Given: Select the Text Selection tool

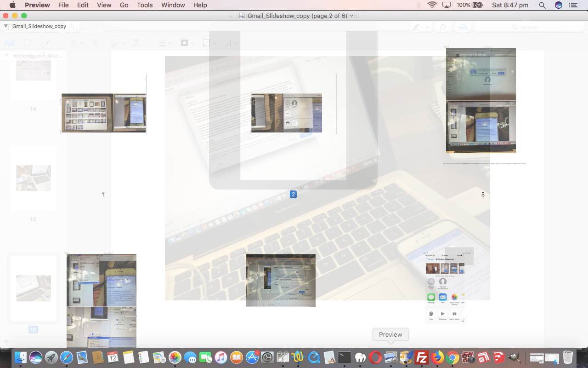Looking at the screenshot, I should (x=9, y=43).
